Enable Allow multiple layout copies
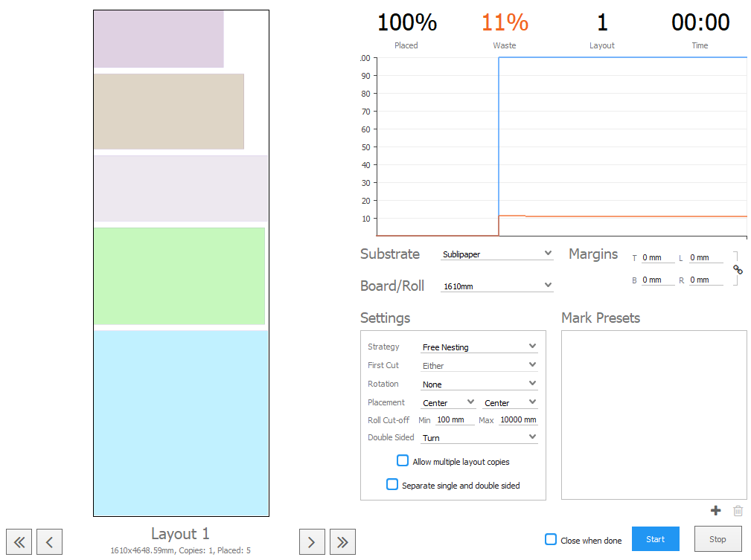751x560 pixels. click(403, 461)
